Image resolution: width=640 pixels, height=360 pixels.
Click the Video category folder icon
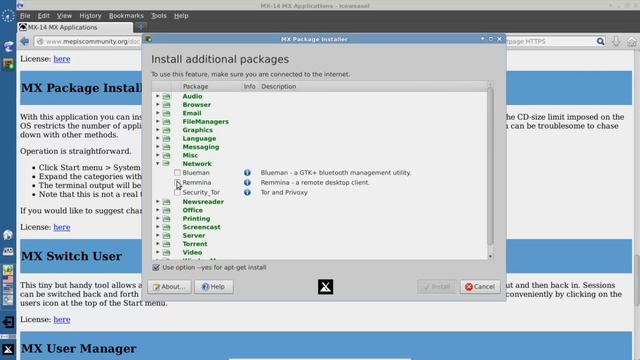pyautogui.click(x=167, y=253)
